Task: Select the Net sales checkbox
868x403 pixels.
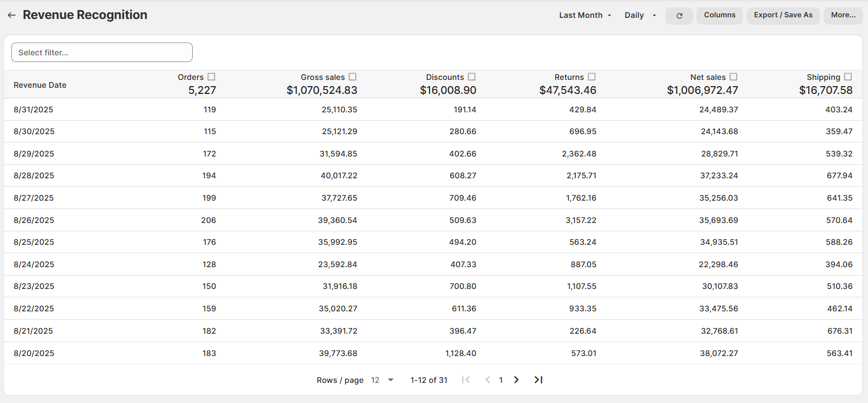Action: click(733, 77)
